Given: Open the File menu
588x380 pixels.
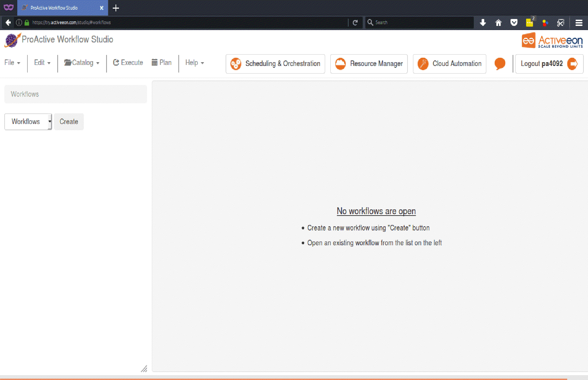Looking at the screenshot, I should click(x=12, y=63).
